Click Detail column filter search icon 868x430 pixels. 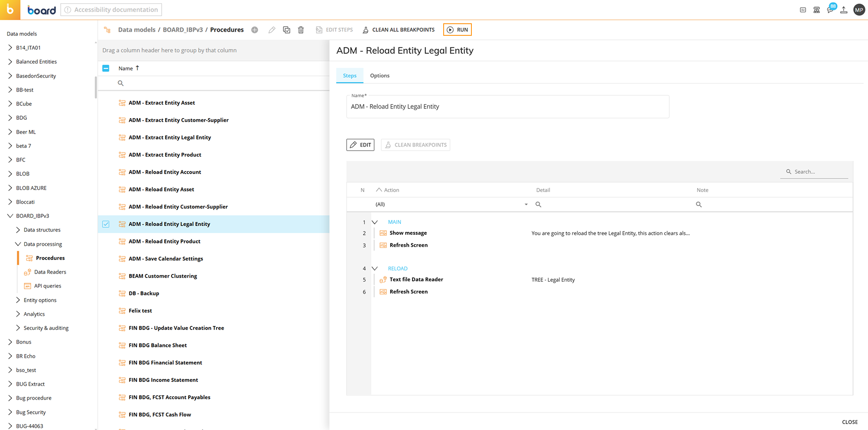538,205
